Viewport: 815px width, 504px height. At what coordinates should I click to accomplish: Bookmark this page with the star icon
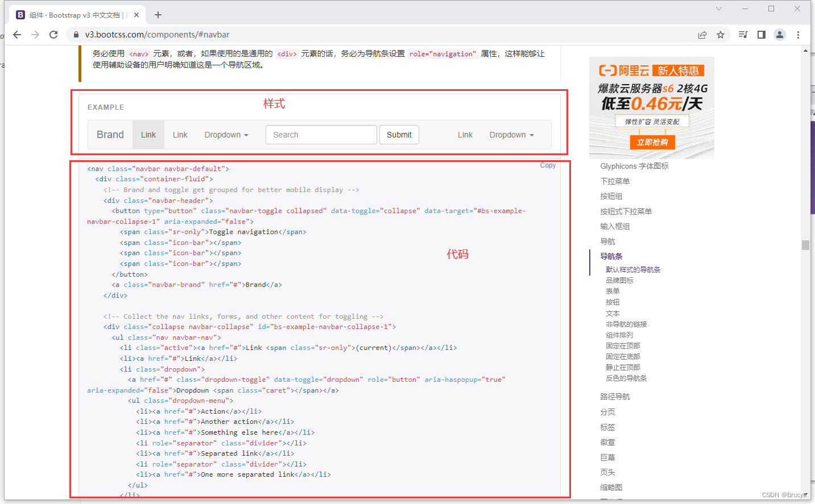click(x=721, y=35)
